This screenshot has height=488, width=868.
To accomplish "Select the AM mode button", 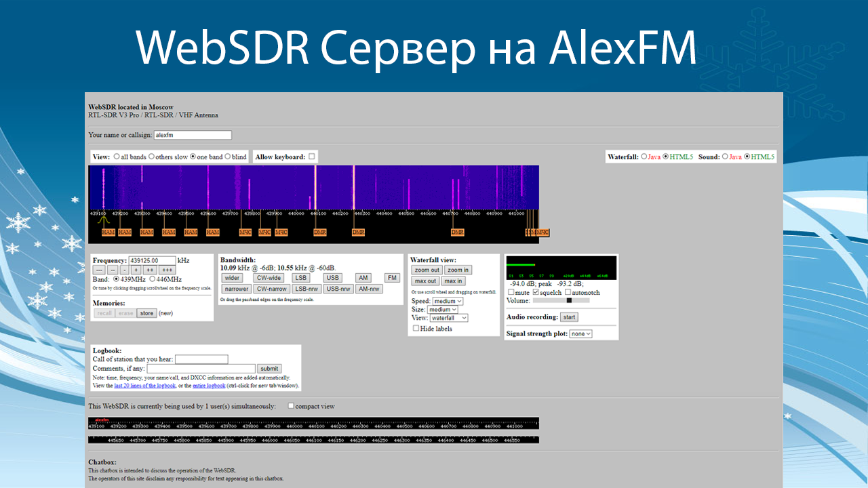I will click(363, 278).
